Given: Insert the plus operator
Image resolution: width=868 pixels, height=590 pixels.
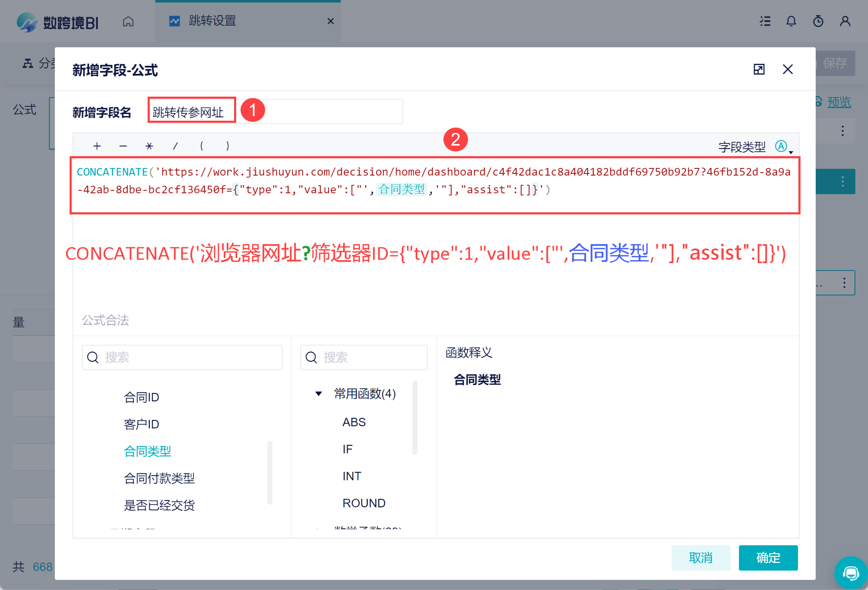Looking at the screenshot, I should coord(97,146).
